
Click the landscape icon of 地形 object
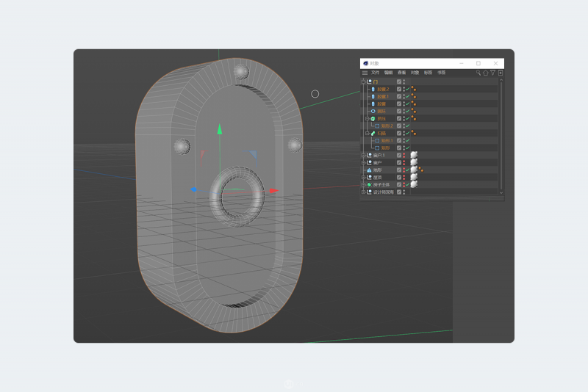[x=369, y=170]
